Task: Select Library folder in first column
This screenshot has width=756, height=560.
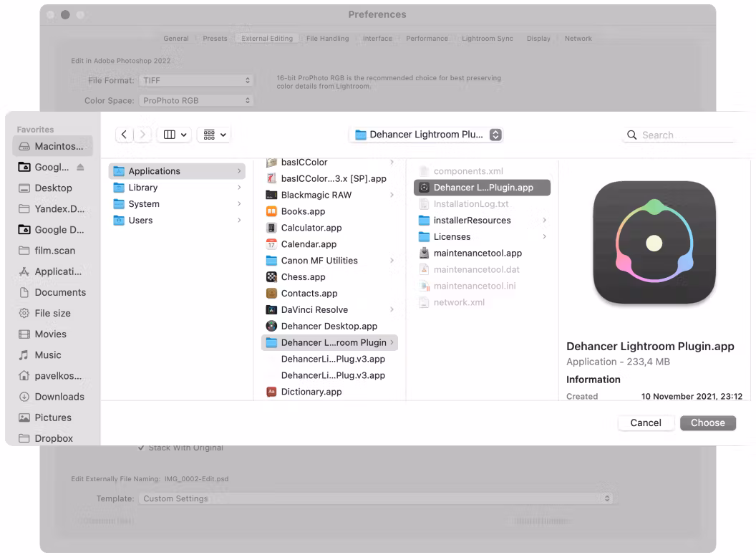Action: tap(177, 187)
